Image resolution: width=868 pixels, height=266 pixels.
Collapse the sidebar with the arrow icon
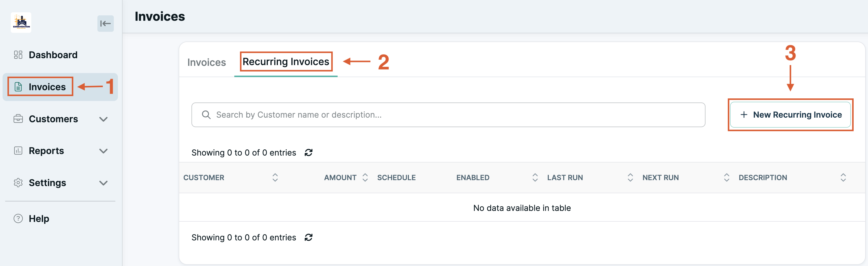105,23
